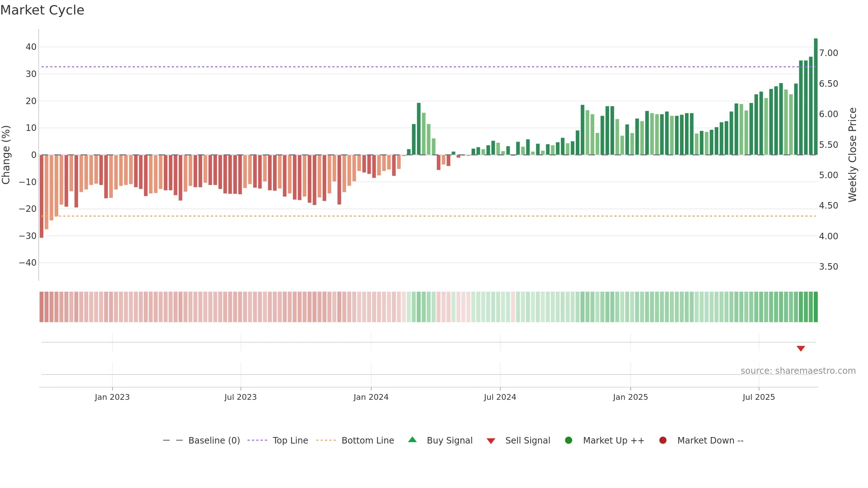Toggle Market Up ++ legend entry
Image resolution: width=868 pixels, height=488 pixels.
tap(605, 440)
